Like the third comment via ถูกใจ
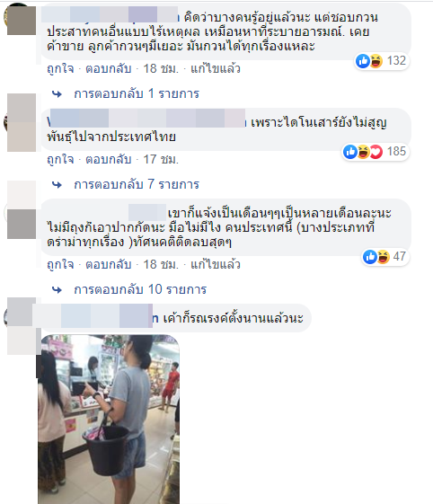This screenshot has height=504, width=433. click(60, 264)
